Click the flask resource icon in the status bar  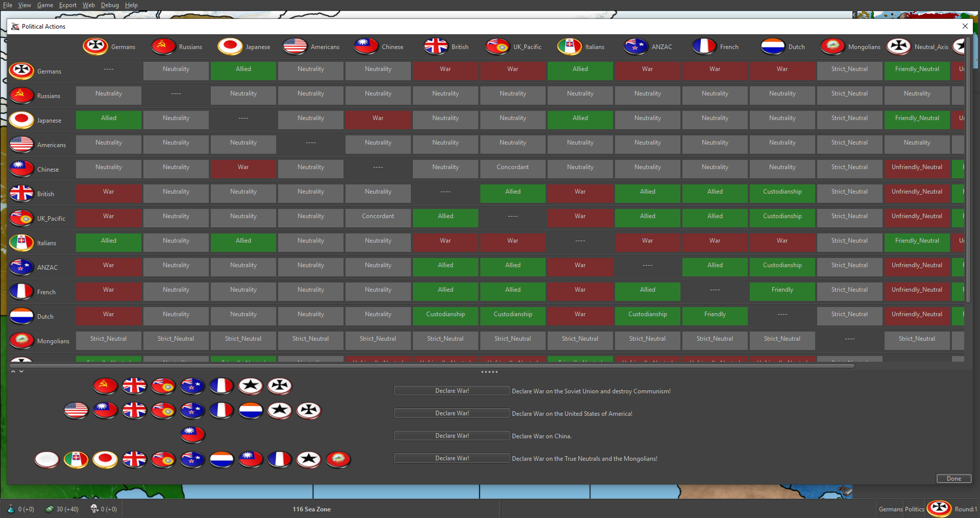point(11,509)
